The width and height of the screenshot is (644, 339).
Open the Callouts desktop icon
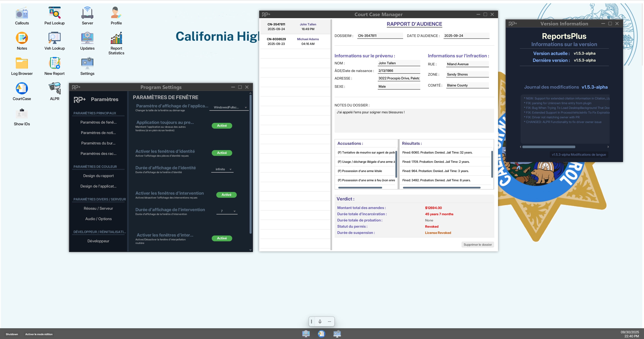click(x=22, y=14)
